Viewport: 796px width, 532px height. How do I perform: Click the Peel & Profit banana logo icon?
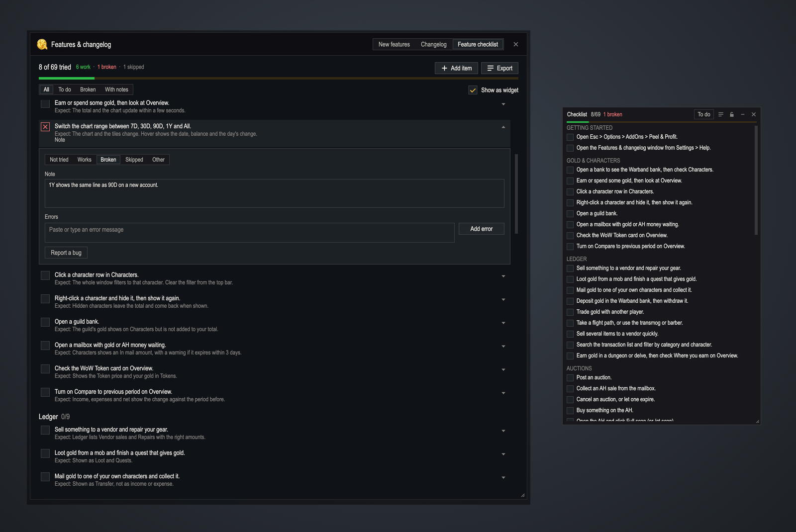tap(42, 44)
